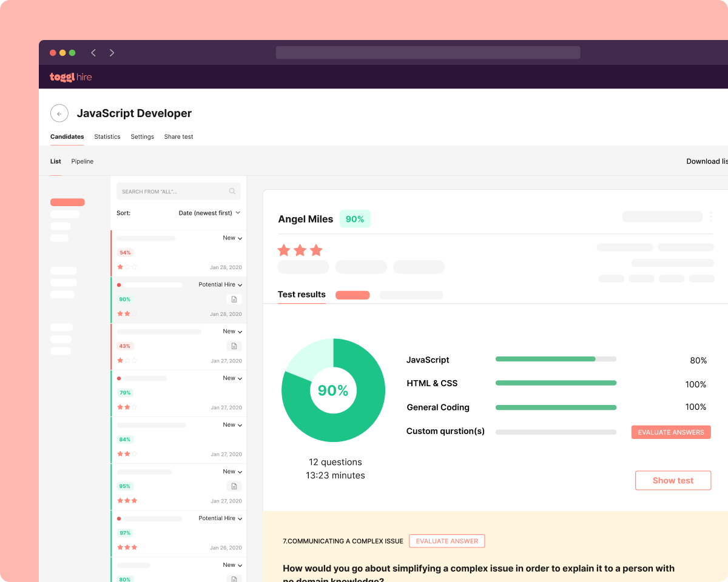Click the browser forward chevron

tap(112, 53)
